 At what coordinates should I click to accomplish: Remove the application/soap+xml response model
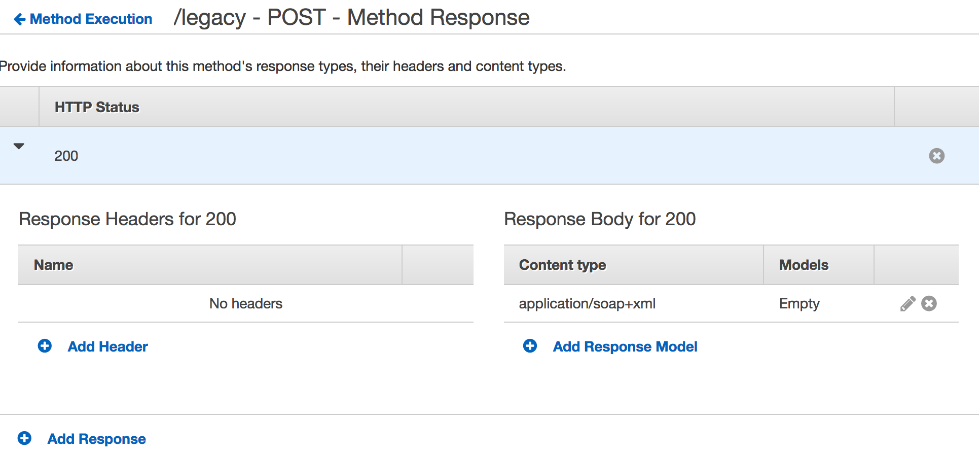click(x=929, y=303)
